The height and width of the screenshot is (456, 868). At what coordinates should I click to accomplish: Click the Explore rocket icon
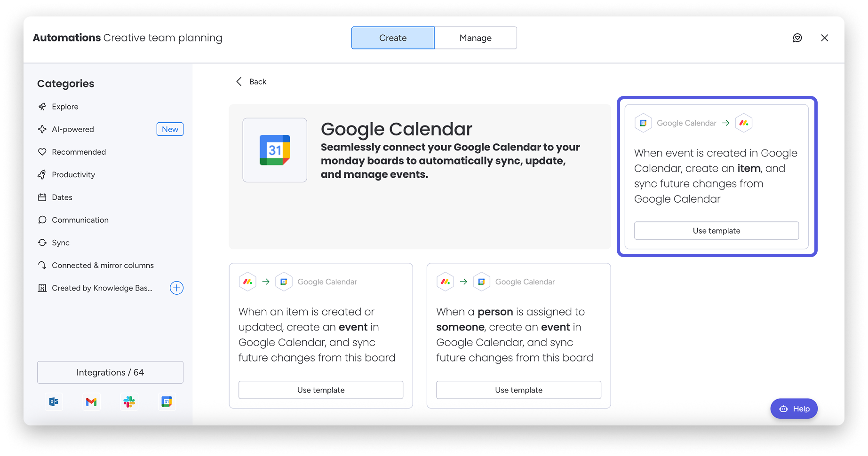click(42, 107)
